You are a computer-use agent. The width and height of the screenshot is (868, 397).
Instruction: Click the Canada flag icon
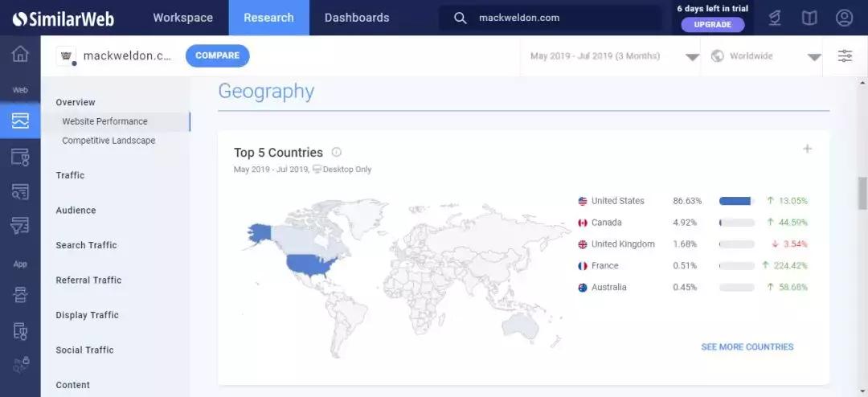583,223
